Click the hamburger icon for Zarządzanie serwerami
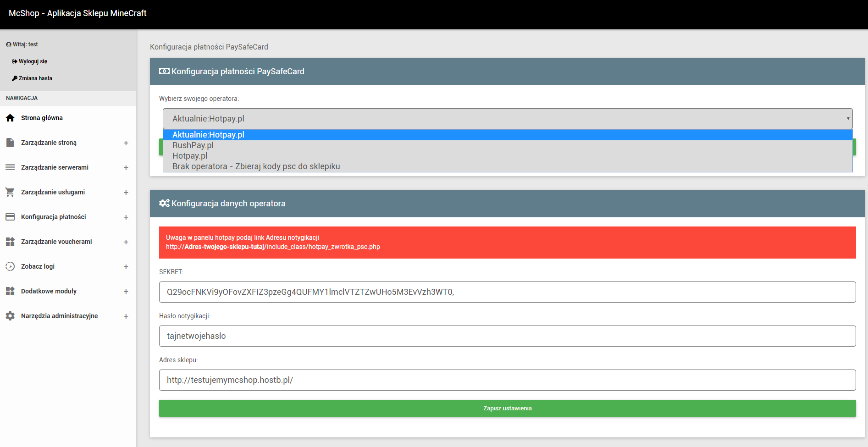 pyautogui.click(x=10, y=167)
